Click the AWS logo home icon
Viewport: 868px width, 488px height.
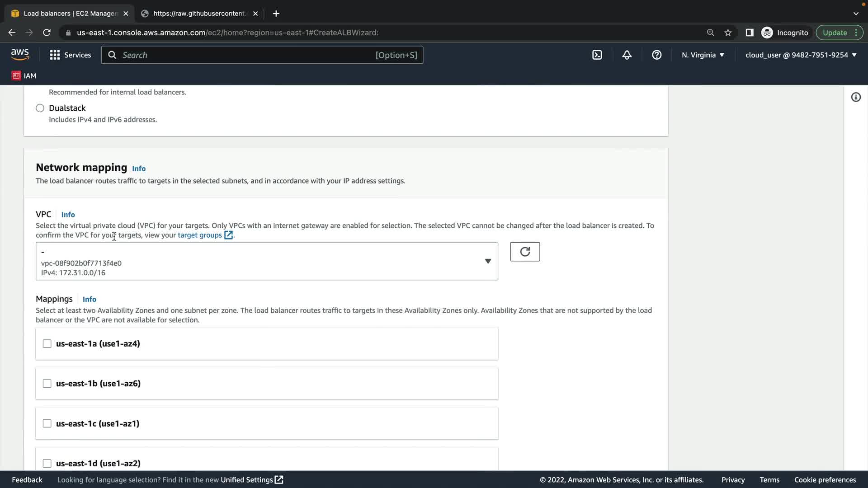[20, 55]
